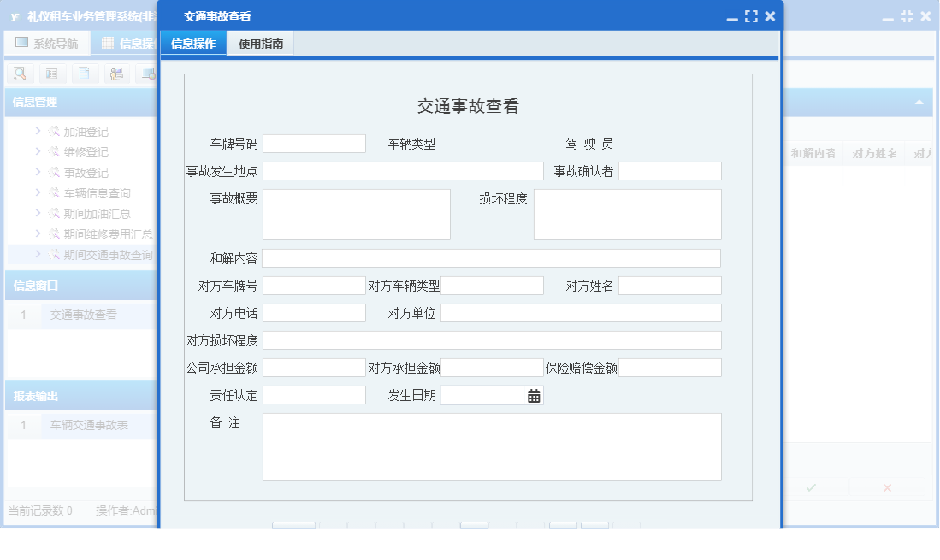Click the magnifier search toolbar icon
This screenshot has width=940, height=560.
(x=19, y=74)
